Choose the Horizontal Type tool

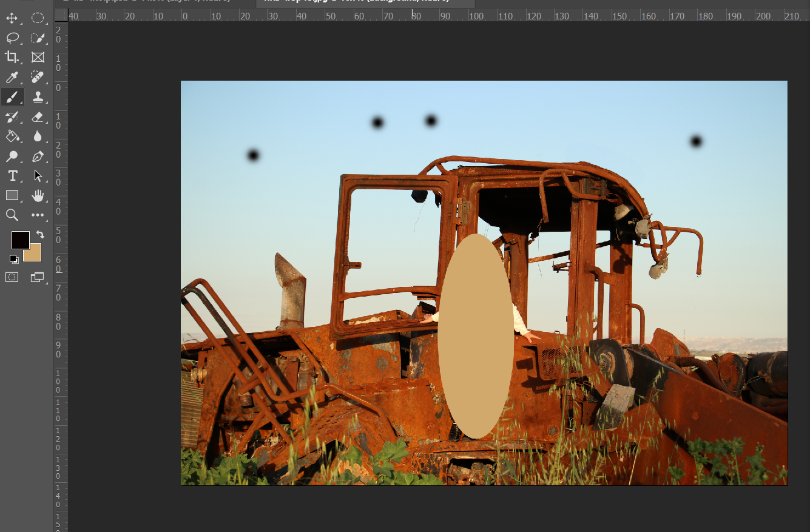12,175
